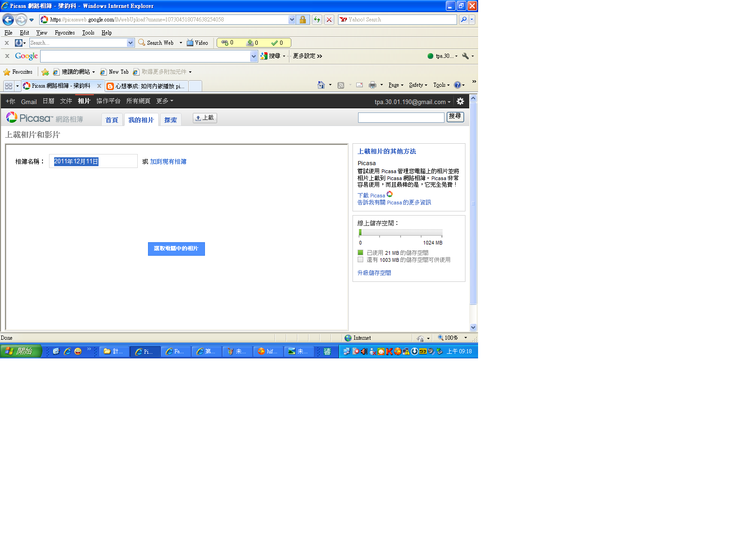
Task: Click the online storage usage bar
Action: 401,233
